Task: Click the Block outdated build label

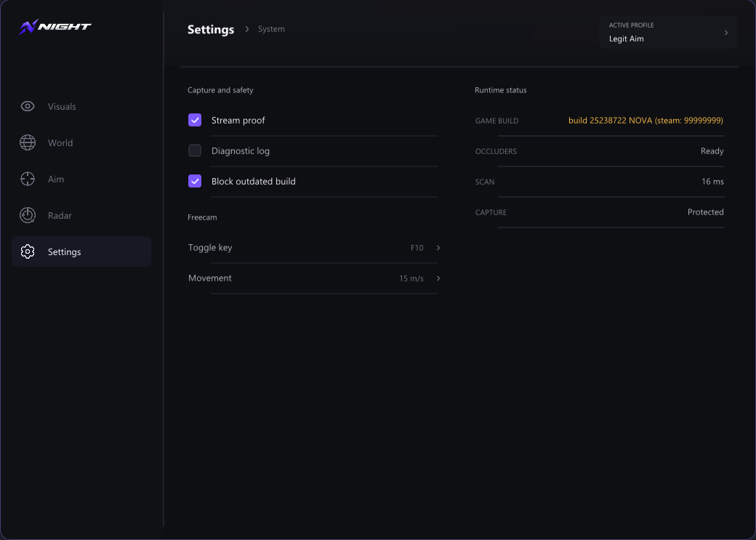Action: [254, 181]
